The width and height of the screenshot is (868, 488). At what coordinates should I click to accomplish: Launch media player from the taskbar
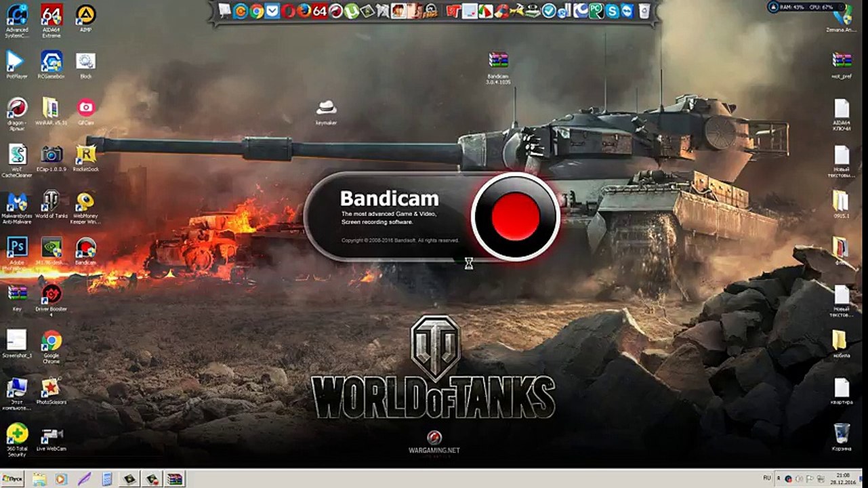point(61,479)
